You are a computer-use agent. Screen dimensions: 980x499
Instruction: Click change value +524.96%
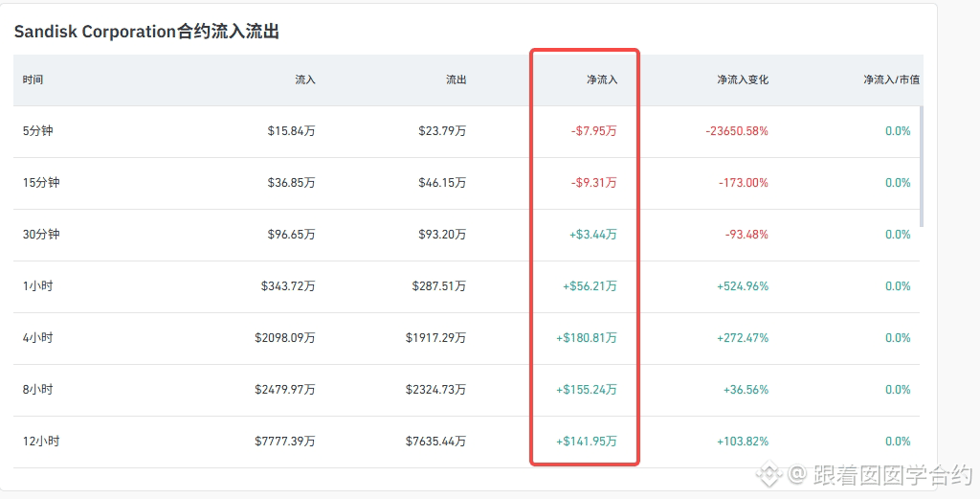[x=743, y=286]
